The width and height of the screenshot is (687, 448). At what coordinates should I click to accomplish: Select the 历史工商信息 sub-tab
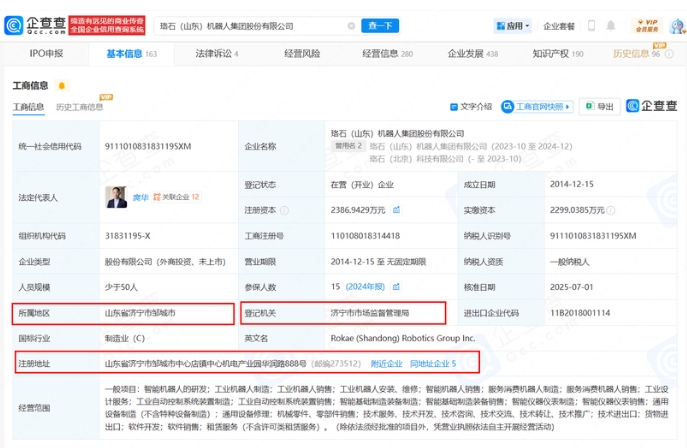80,107
